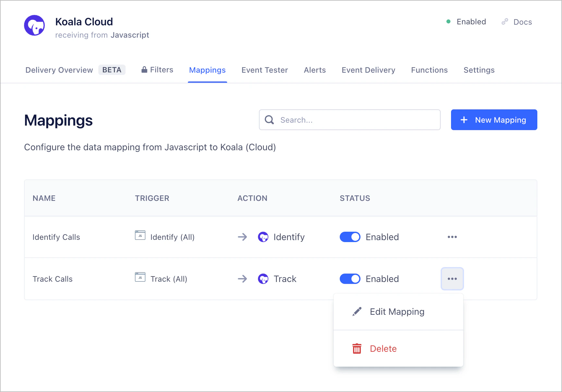The image size is (562, 392).
Task: Click the lock icon beside Filters
Action: point(144,69)
